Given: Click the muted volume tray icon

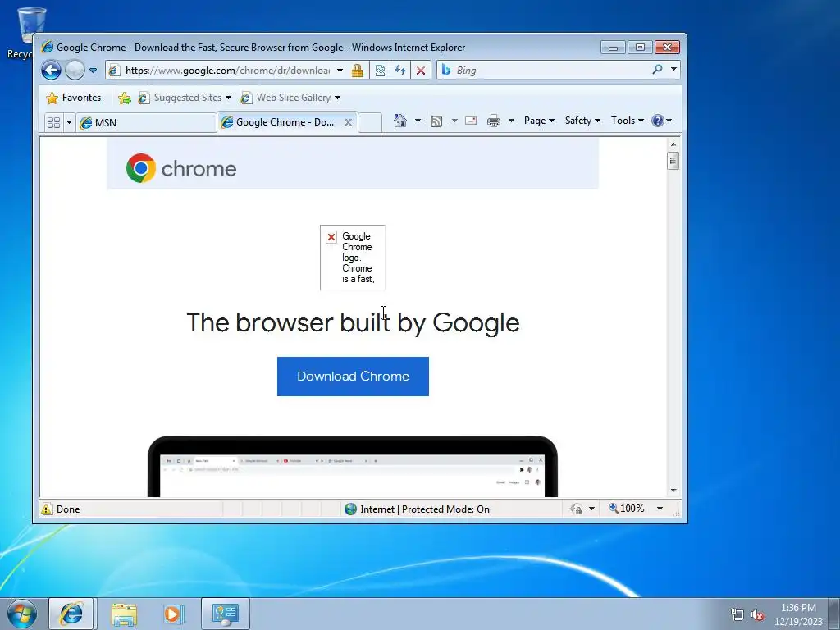Looking at the screenshot, I should 757,614.
